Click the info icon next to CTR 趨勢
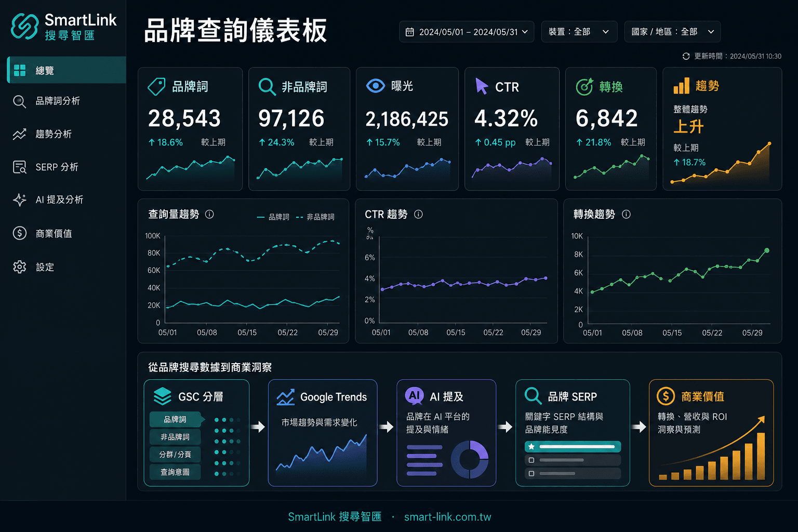Viewport: 798px width, 532px height. [418, 214]
